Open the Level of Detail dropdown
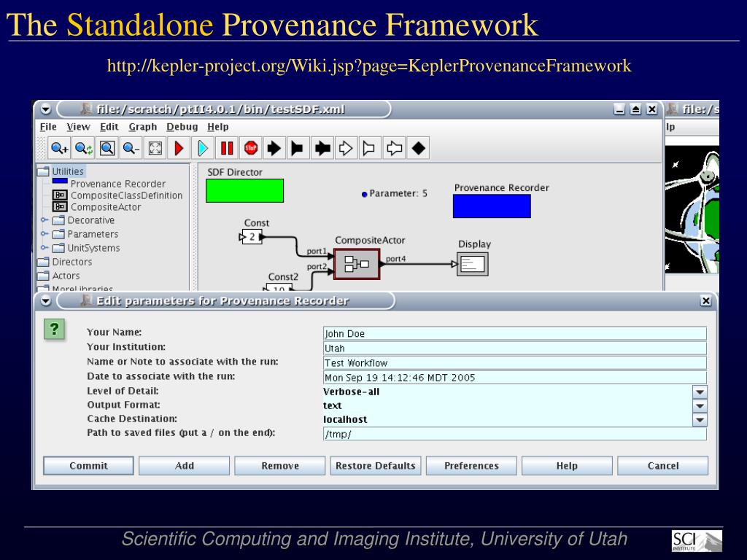The height and width of the screenshot is (560, 747). point(700,392)
